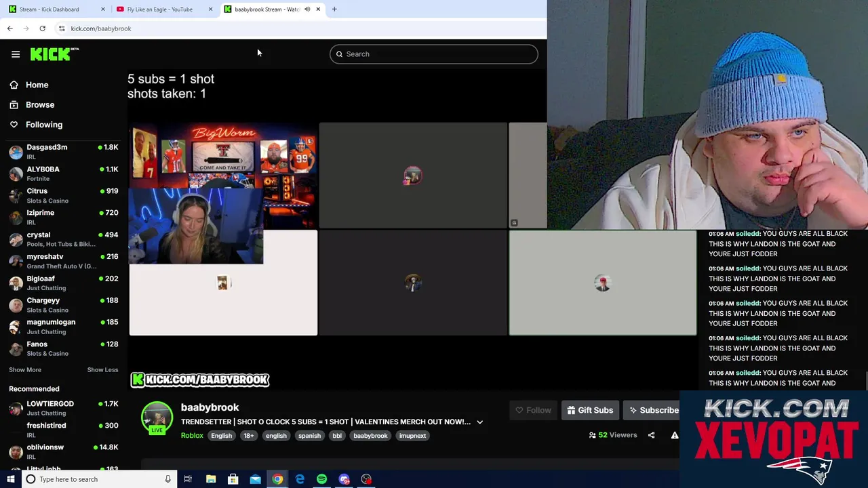868x488 pixels.
Task: Open the Roblox category link
Action: [x=192, y=436]
